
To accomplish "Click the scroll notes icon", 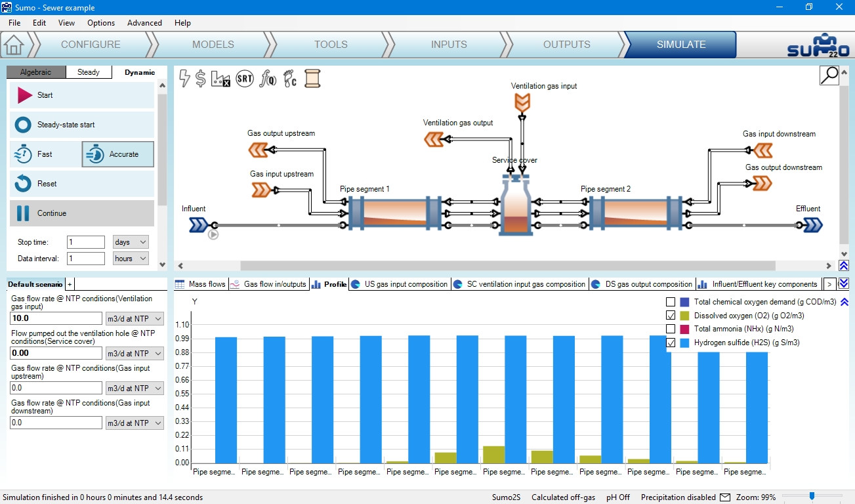I will tap(312, 79).
